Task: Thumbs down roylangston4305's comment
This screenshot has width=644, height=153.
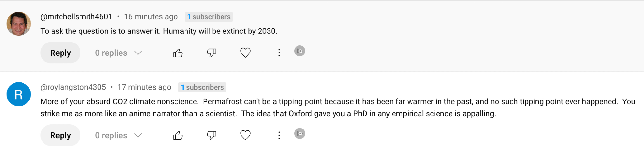Action: (212, 135)
